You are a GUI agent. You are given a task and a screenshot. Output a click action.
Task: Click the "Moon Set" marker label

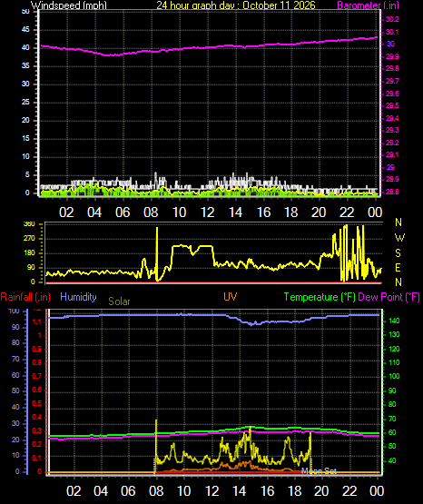(319, 471)
